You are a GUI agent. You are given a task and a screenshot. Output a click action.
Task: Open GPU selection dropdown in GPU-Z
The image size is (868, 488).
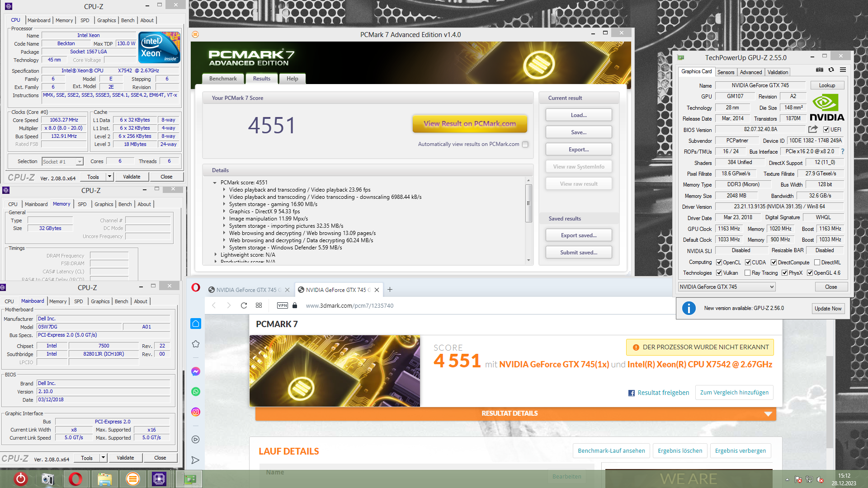click(x=726, y=287)
